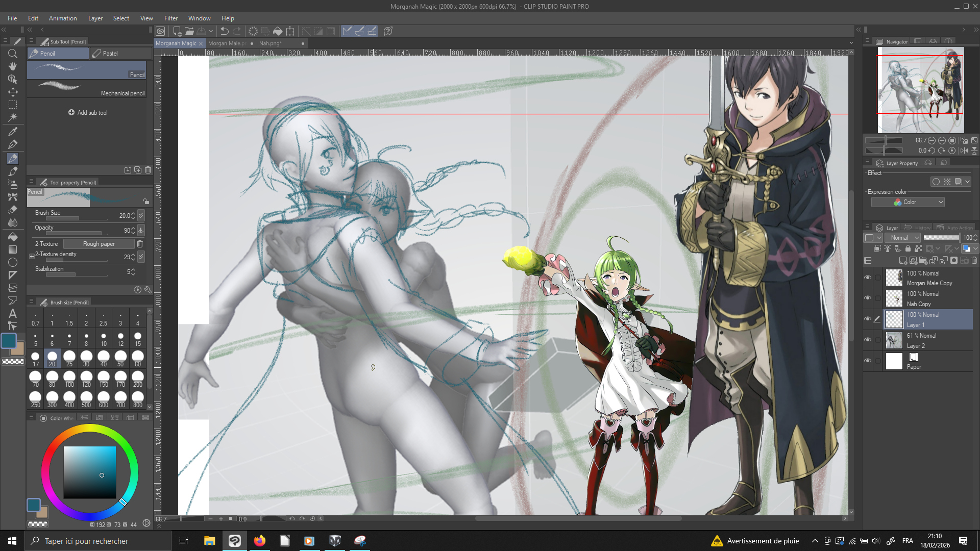Hide the Layer 2 layer
The width and height of the screenshot is (980, 551).
pyautogui.click(x=868, y=340)
